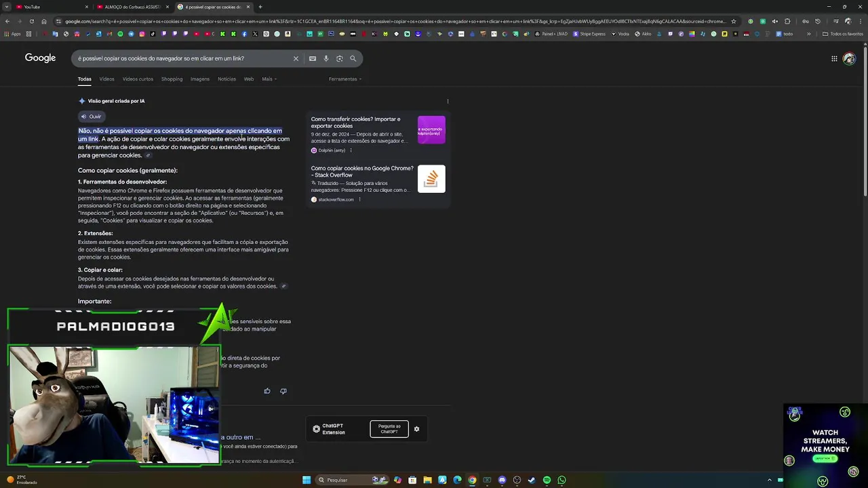Click the Watch Streamers Make Money ad
The width and height of the screenshot is (868, 488).
826,445
